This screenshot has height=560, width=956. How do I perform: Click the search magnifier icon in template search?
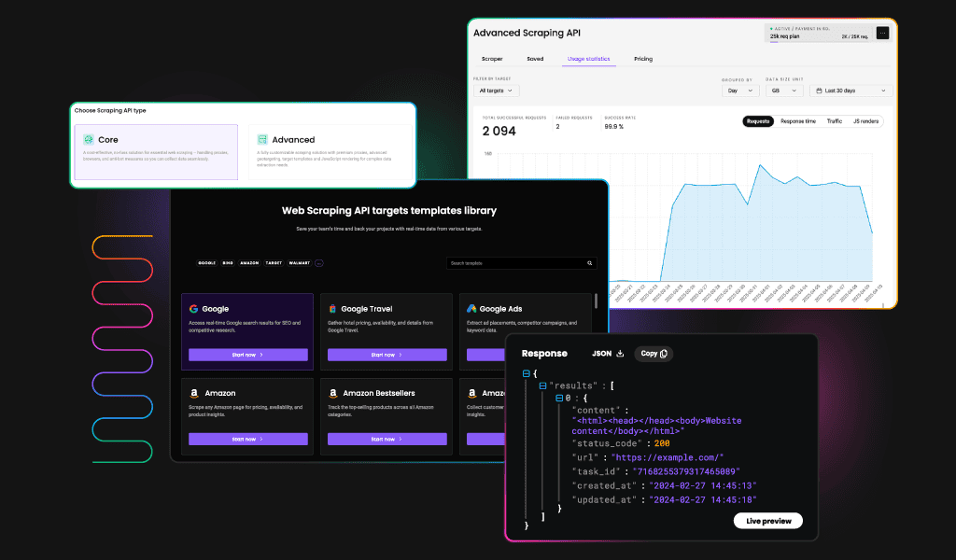coord(589,263)
